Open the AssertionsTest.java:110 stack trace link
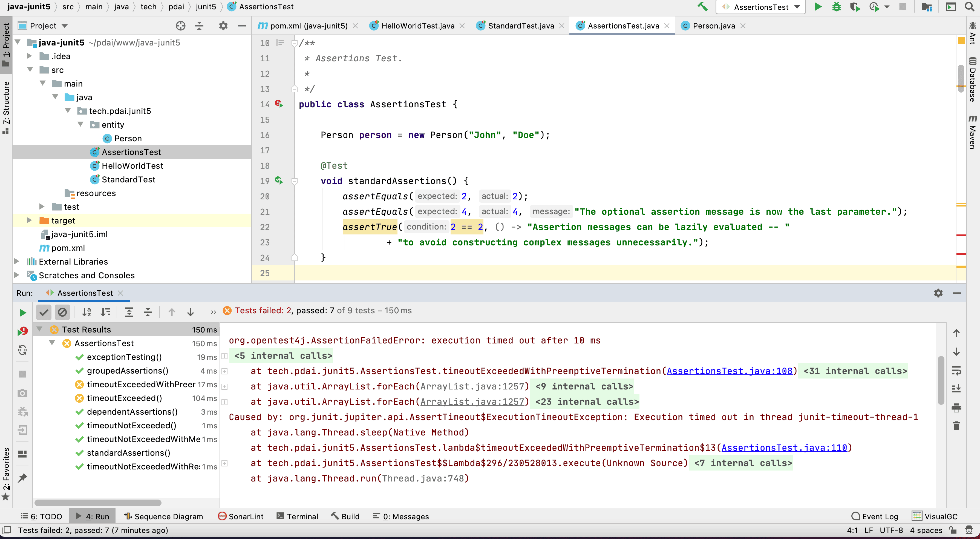Image resolution: width=980 pixels, height=539 pixels. point(784,448)
